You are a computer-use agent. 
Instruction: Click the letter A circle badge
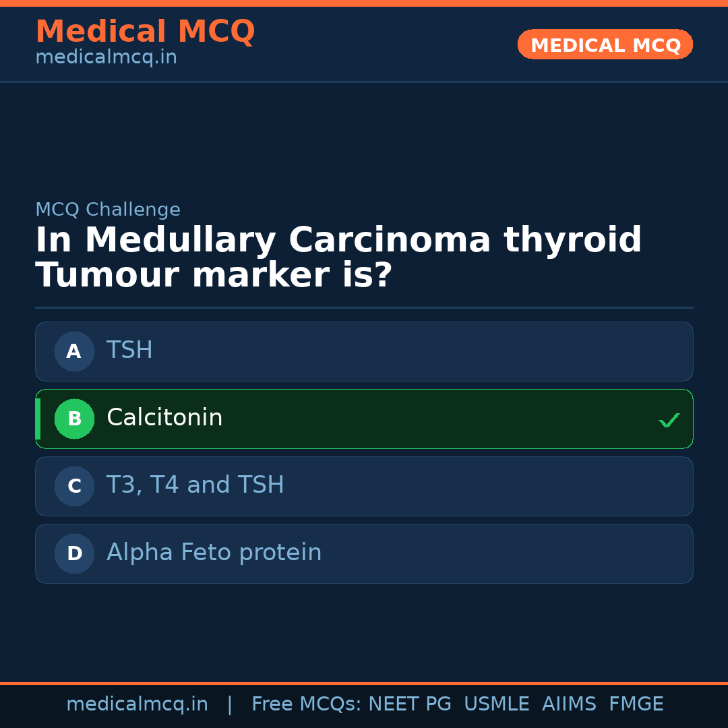tap(74, 351)
